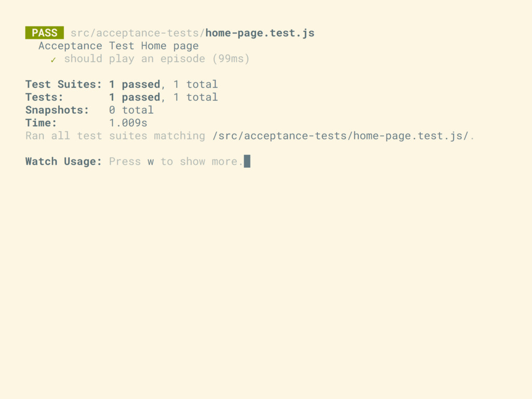Click the green checkmark before should play

tap(54, 60)
